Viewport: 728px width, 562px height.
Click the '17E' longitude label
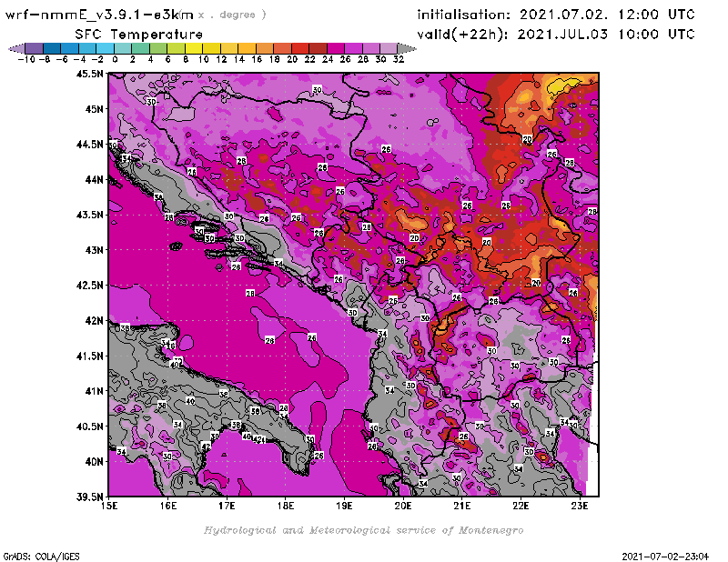(x=227, y=506)
